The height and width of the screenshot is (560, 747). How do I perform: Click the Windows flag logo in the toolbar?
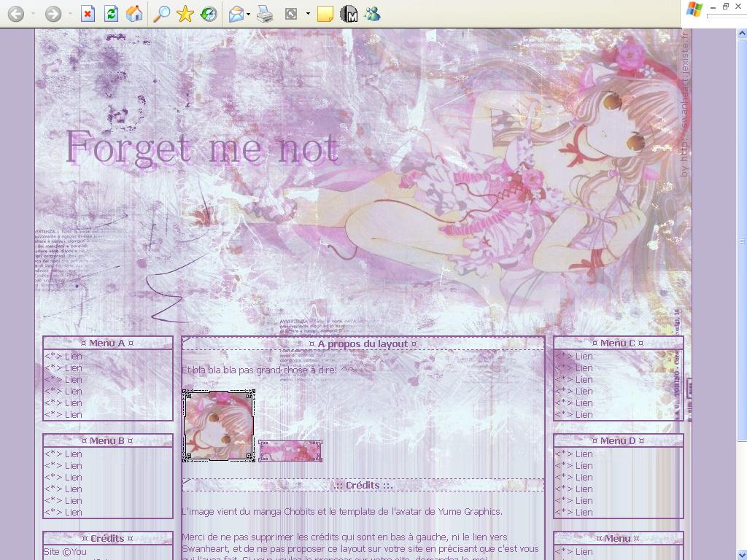pyautogui.click(x=694, y=9)
